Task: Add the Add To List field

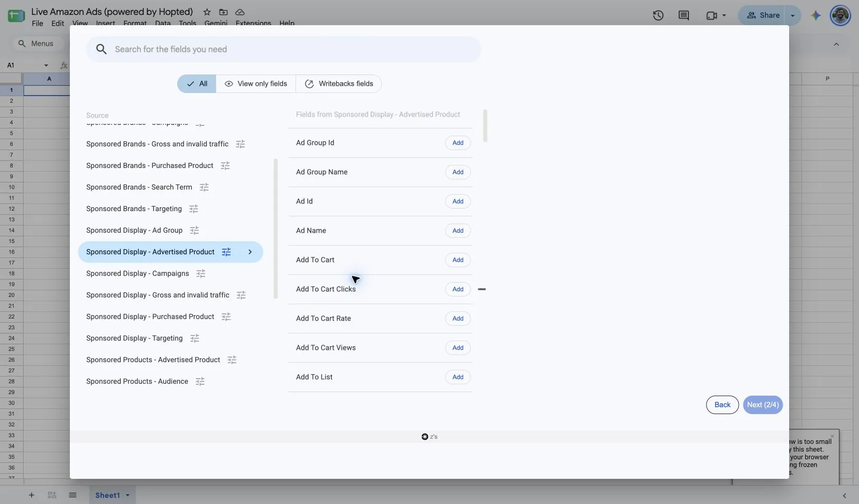Action: (x=458, y=377)
